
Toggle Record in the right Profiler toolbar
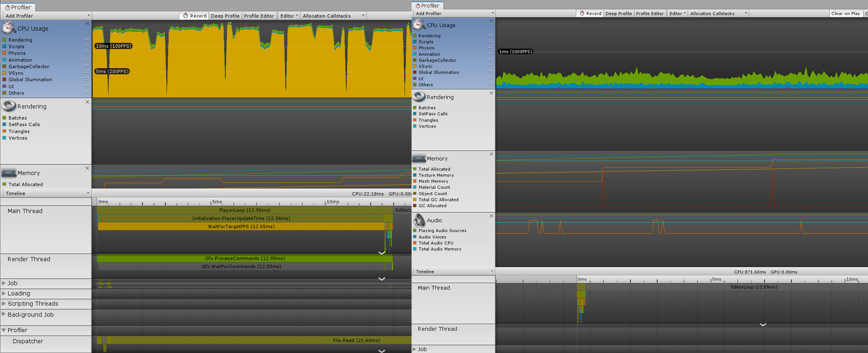pos(590,13)
